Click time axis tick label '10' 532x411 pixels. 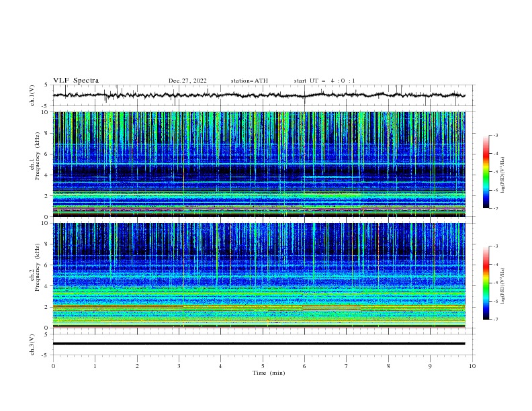tap(472, 366)
